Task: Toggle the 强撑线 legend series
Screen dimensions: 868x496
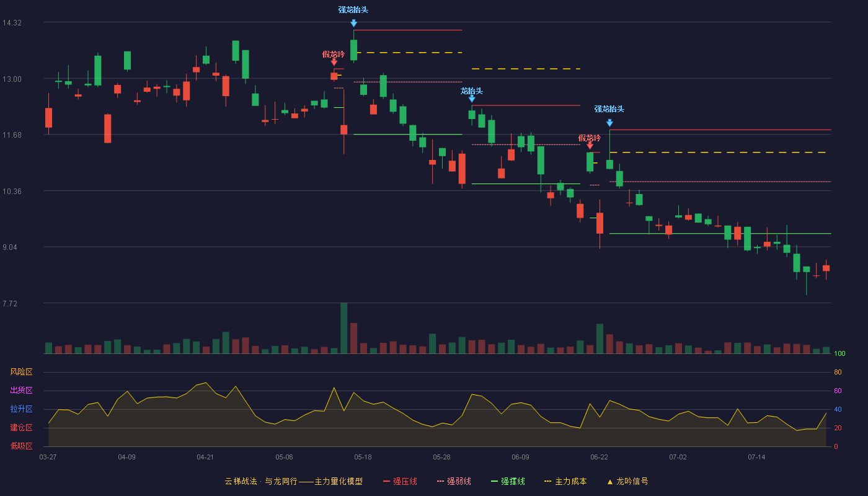Action: pos(508,481)
